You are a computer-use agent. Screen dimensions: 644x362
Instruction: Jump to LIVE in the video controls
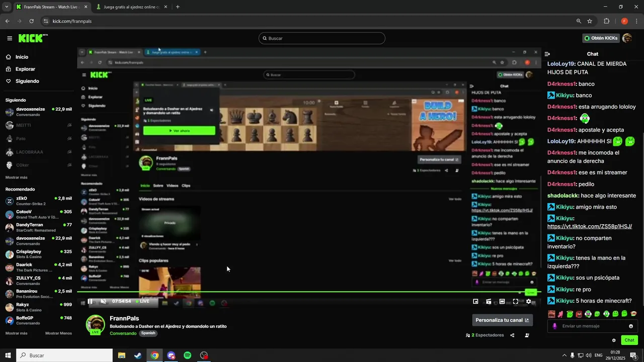point(142,302)
